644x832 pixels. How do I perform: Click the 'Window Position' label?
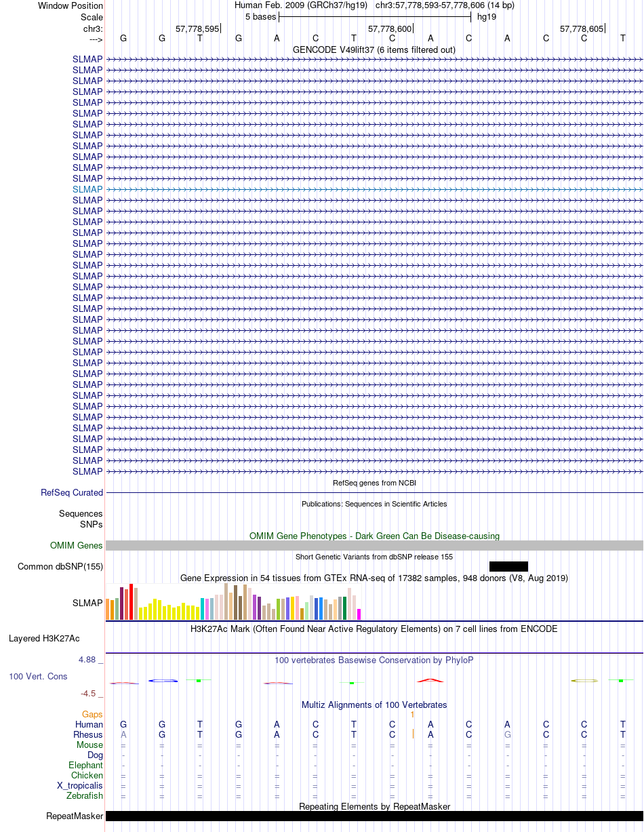coord(71,5)
